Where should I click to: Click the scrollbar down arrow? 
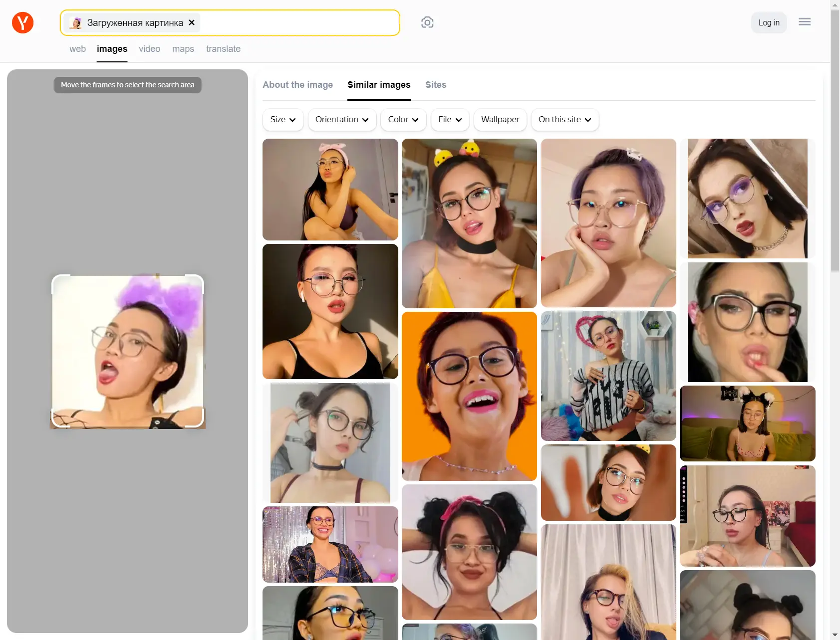coord(835,635)
